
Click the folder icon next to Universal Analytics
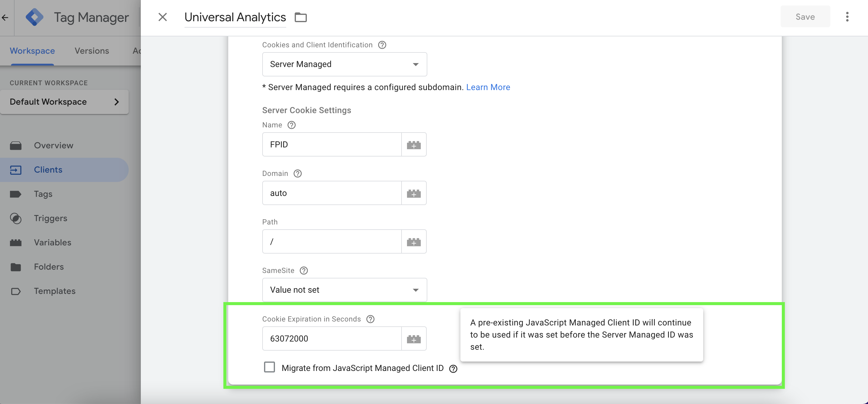point(300,17)
